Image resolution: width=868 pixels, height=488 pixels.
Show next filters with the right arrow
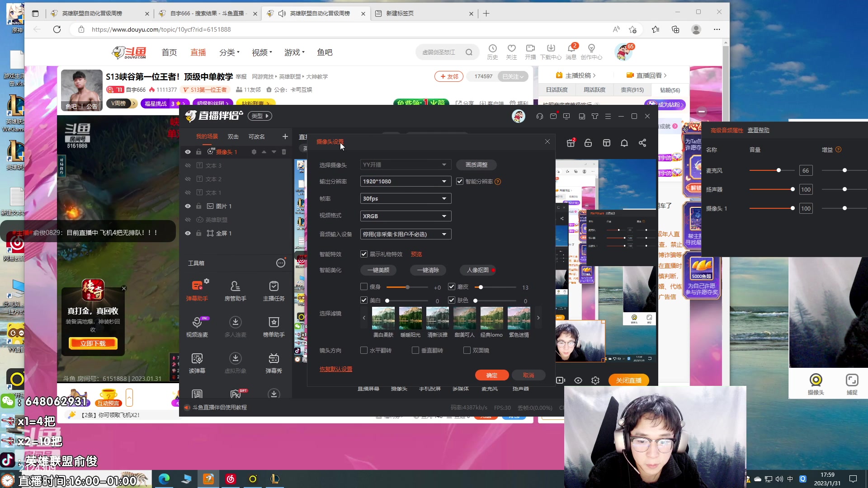click(x=538, y=318)
